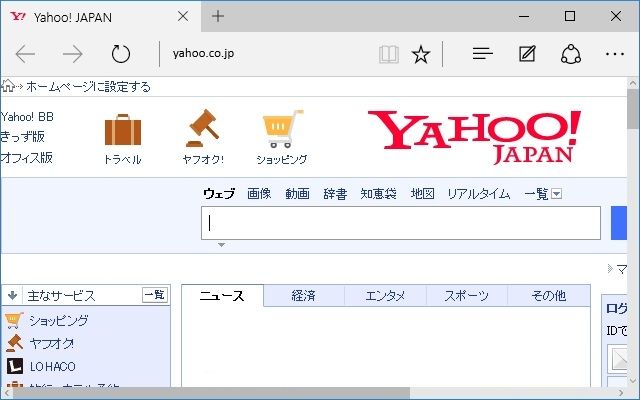640x400 pixels.
Task: Open More actions ellipsis menu
Action: click(x=615, y=54)
